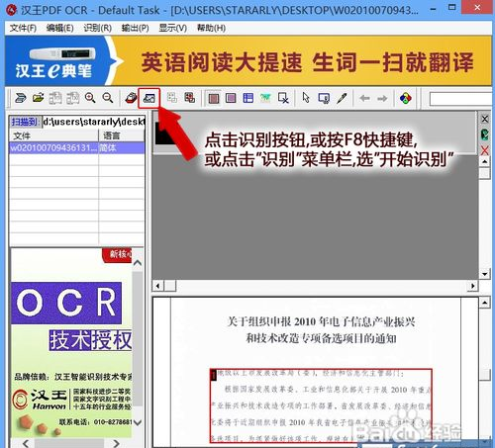Open the 编辑(E) menu
Viewport: 495px width, 448px height.
[60, 28]
